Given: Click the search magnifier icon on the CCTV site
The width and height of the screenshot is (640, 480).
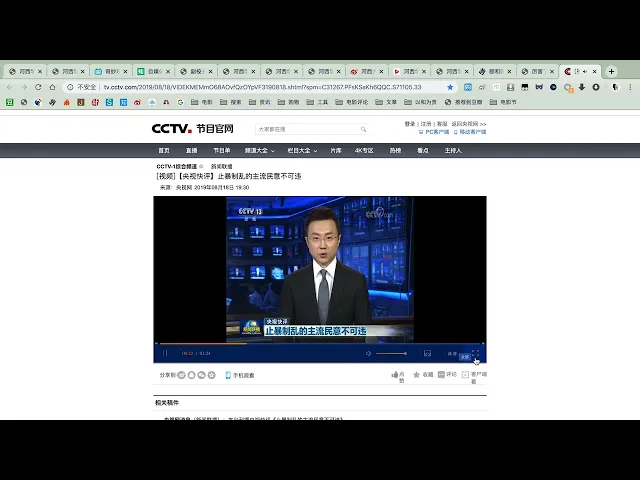Looking at the screenshot, I should (363, 129).
